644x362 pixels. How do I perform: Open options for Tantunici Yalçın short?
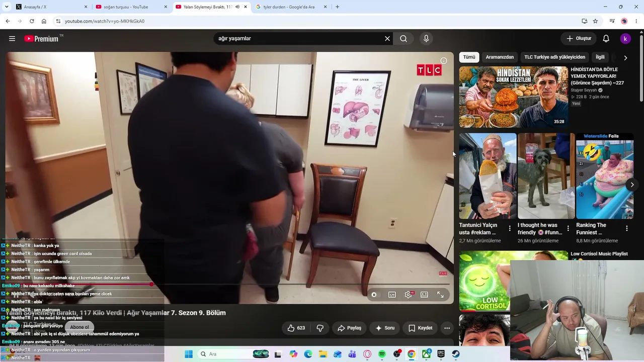pos(510,228)
